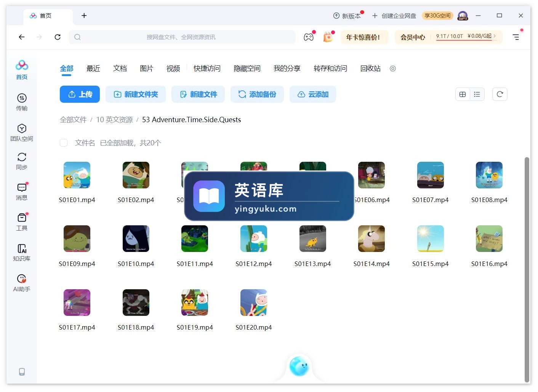Viewport: 538px width, 392px height.
Task: Open the hamburger menu icon
Action: tap(516, 37)
